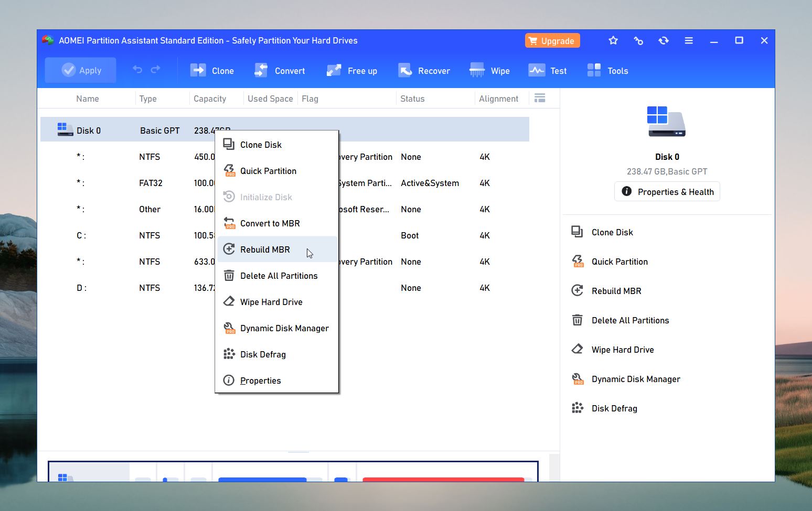The image size is (812, 511).
Task: Select Rebuild MBR in the context menu
Action: point(276,249)
